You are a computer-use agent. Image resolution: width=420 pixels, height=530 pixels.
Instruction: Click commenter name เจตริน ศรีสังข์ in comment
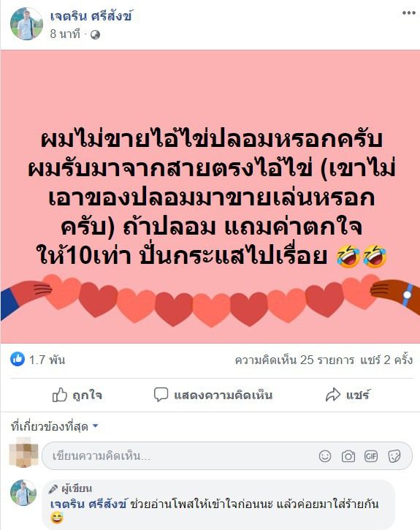pos(88,504)
